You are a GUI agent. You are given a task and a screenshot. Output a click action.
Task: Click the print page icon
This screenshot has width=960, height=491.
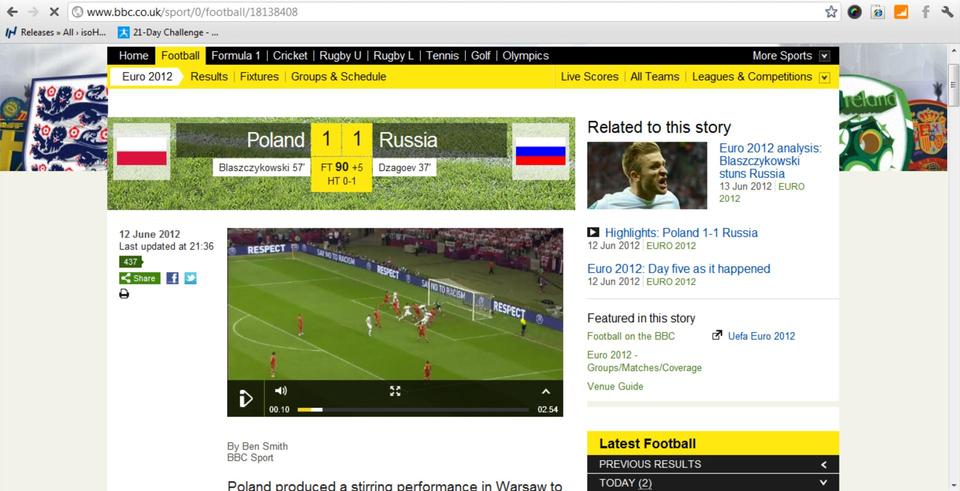(124, 294)
